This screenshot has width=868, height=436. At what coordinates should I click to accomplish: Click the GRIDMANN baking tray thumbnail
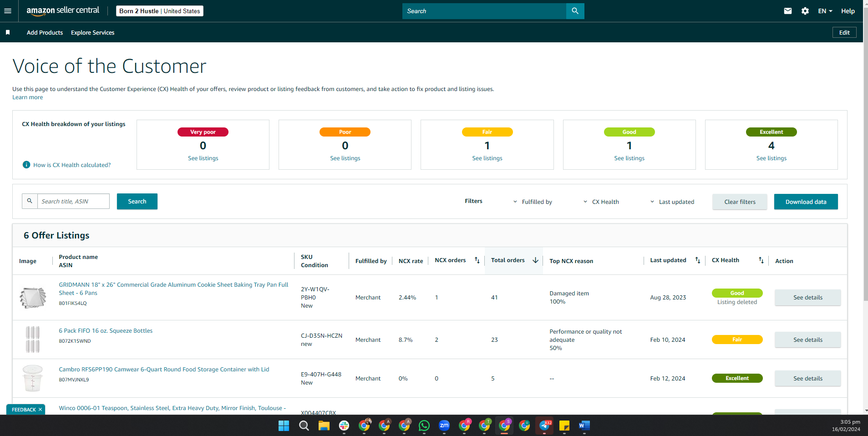(x=33, y=298)
